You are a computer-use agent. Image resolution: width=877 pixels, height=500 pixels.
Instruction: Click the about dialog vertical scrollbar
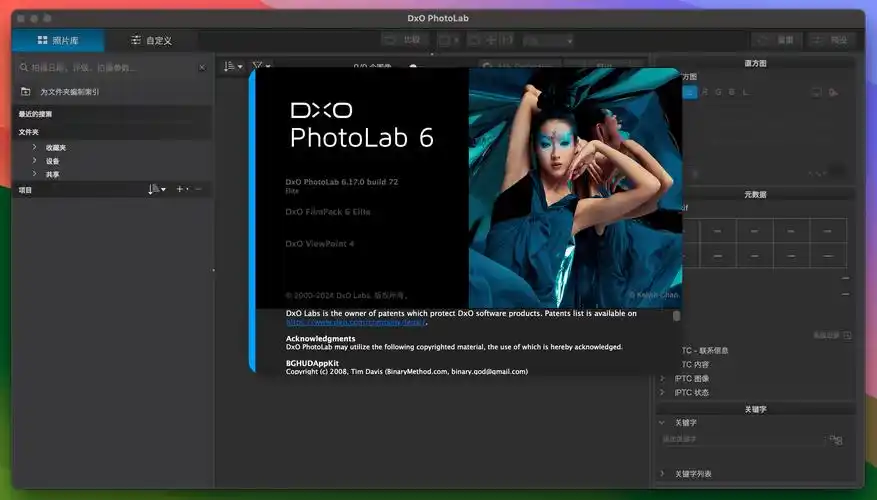676,316
